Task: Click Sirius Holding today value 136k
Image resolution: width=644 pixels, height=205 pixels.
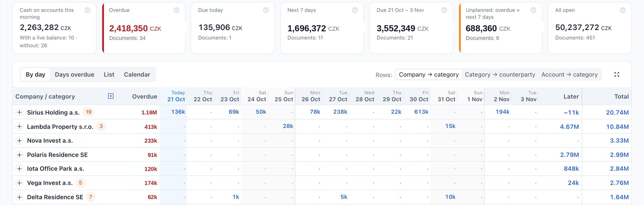Action: click(178, 112)
